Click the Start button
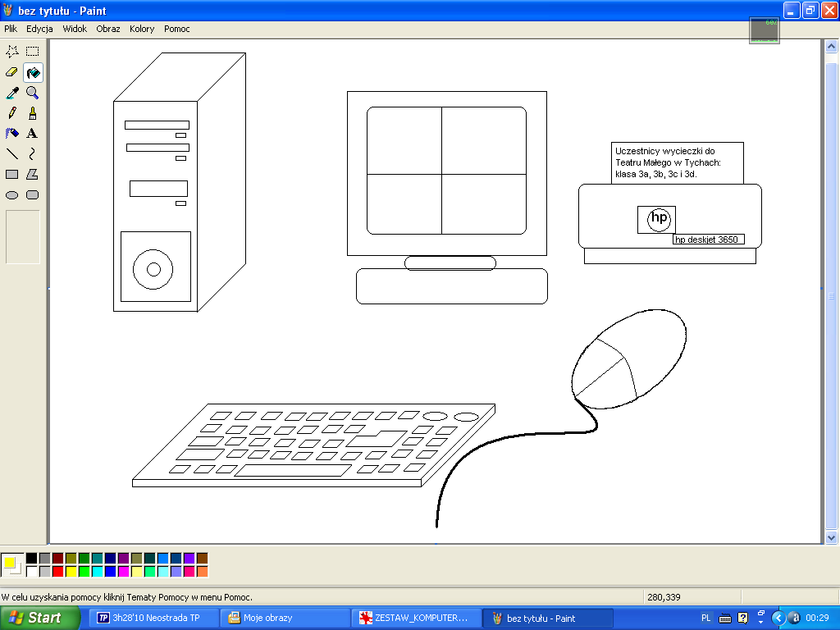Viewport: 840px width, 630px height. point(35,618)
